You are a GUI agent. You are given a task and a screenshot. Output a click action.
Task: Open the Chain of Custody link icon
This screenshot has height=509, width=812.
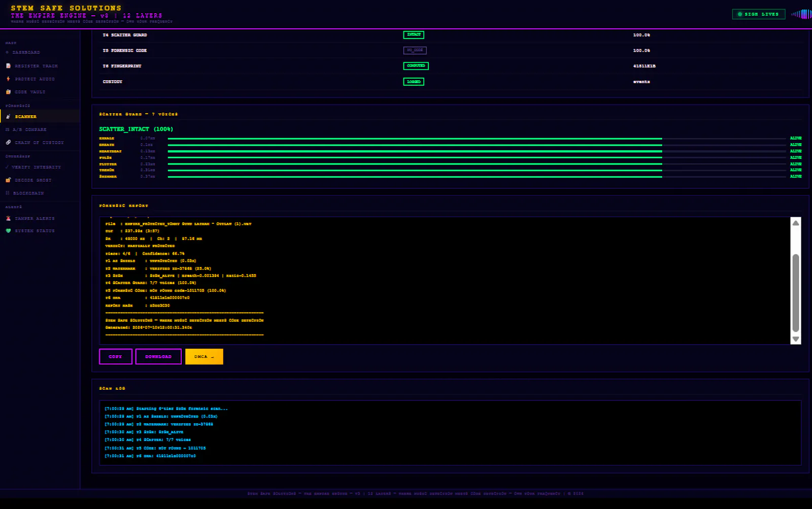8,143
